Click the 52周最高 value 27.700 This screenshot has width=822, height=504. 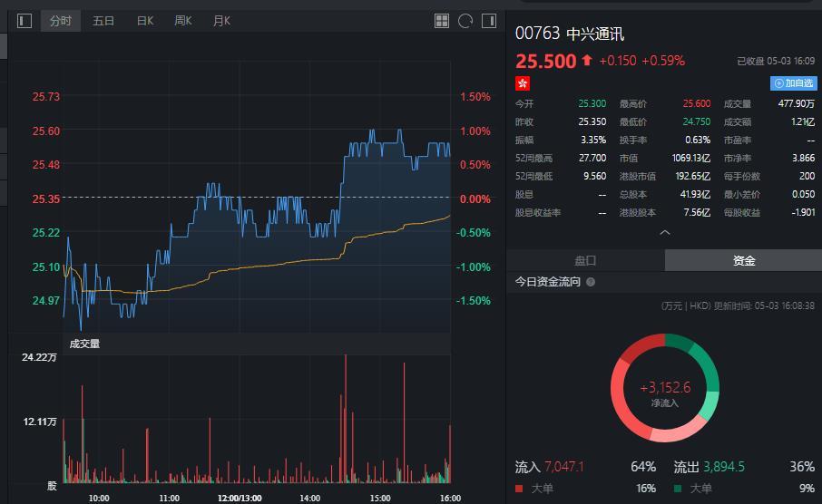point(592,159)
